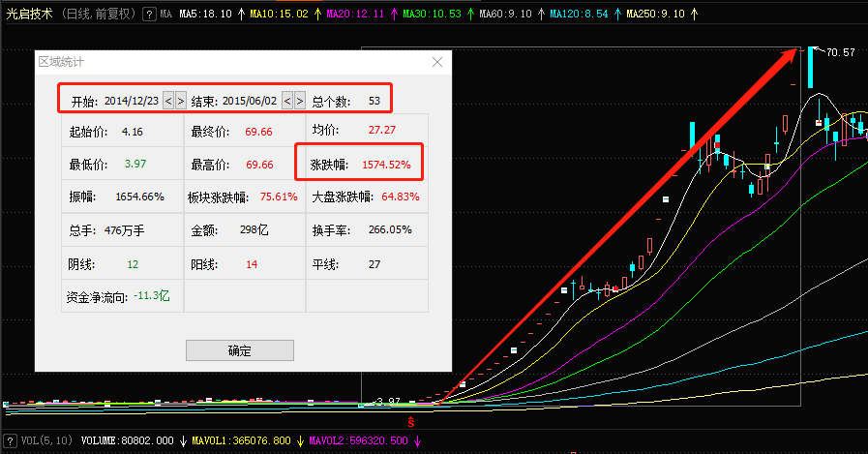The width and height of the screenshot is (868, 454).
Task: Select the MA5 indicator label
Action: point(204,15)
